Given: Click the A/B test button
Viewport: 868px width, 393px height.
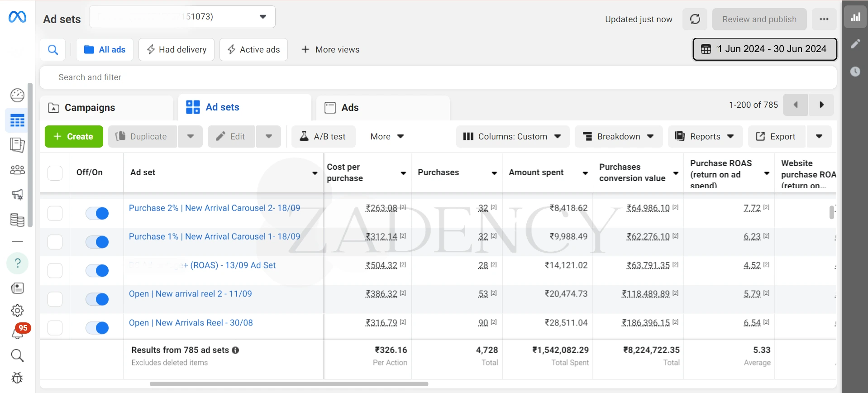Looking at the screenshot, I should click(323, 136).
